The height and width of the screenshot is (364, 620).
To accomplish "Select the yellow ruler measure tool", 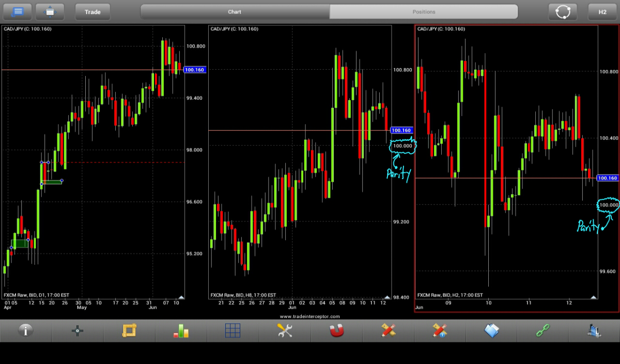I will click(129, 330).
